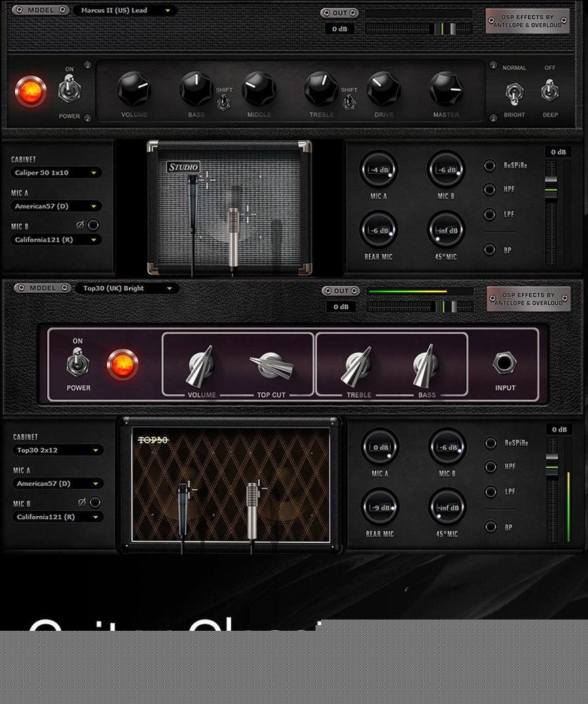588x704 pixels.
Task: Enable LPF on the Top30 cabinet
Action: click(491, 491)
